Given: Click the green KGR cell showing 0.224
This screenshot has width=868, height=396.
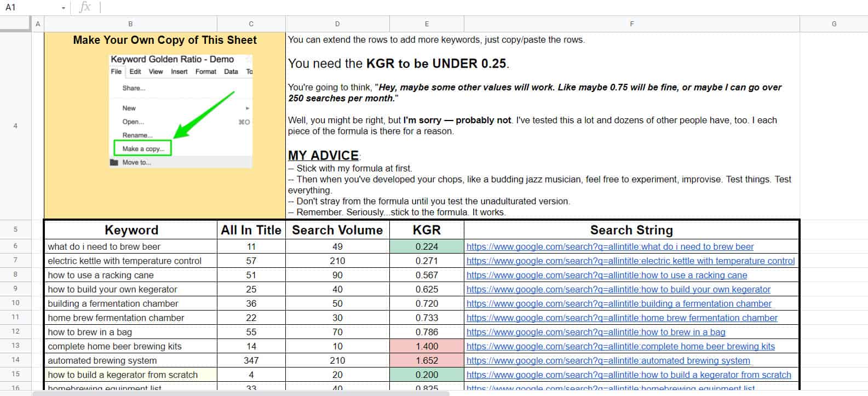Looking at the screenshot, I should tap(427, 247).
